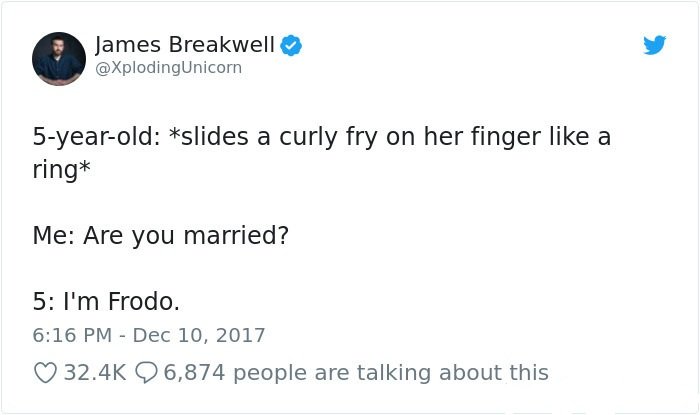
Task: Click the 32.4K likes count
Action: coord(95,373)
